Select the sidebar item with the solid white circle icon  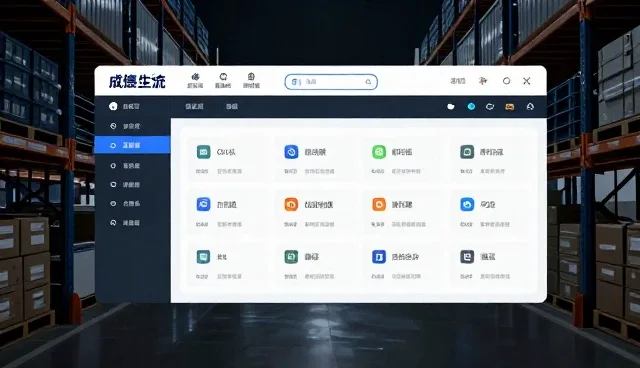pos(132,106)
